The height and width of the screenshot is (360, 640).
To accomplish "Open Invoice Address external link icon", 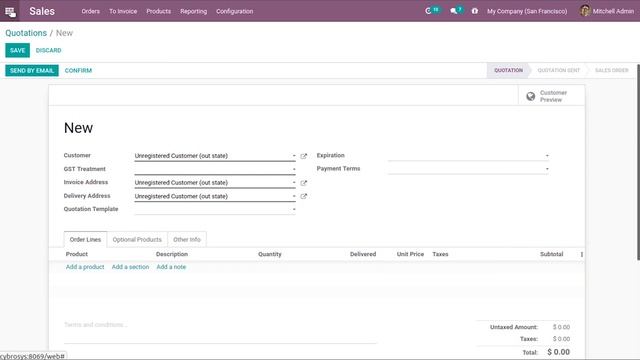I will (x=303, y=183).
